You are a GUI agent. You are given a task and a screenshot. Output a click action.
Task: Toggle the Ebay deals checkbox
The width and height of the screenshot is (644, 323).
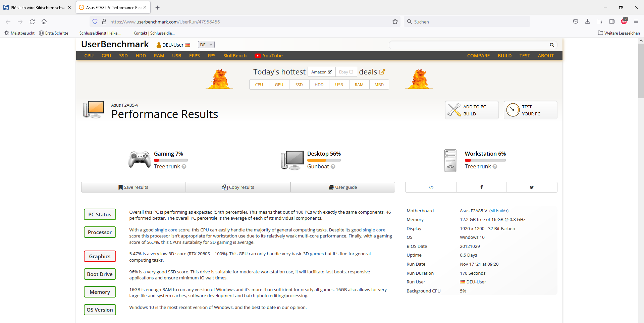(351, 72)
